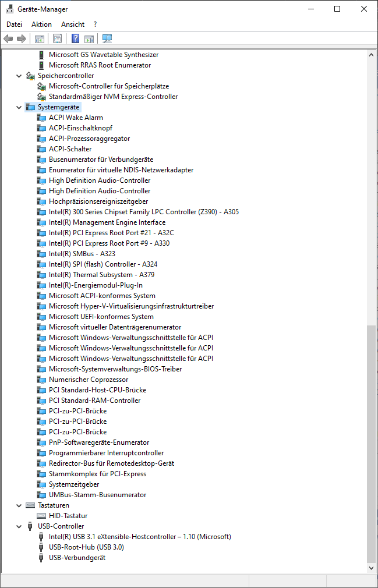Image resolution: width=378 pixels, height=588 pixels.
Task: Select Redirector-Bus für Remotedesktop-Gerät
Action: [x=112, y=463]
